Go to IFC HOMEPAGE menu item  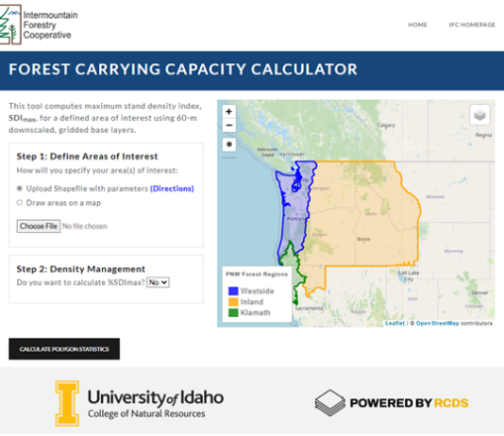coord(472,25)
